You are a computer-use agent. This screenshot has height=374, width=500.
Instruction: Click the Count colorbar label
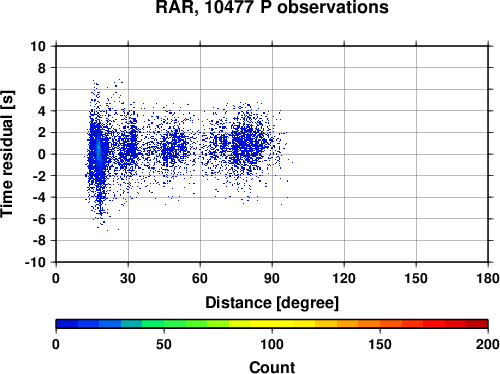pyautogui.click(x=272, y=367)
